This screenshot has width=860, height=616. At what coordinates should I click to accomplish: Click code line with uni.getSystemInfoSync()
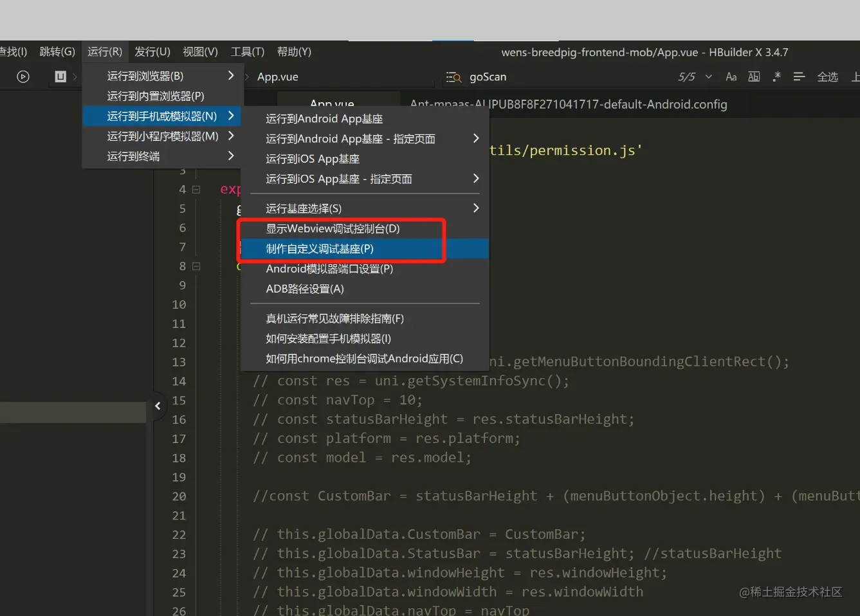point(411,381)
